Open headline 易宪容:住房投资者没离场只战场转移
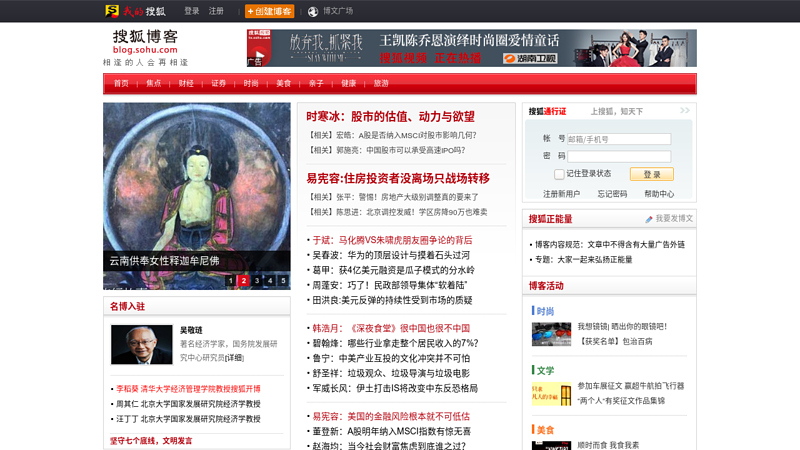The image size is (800, 450). 398,178
